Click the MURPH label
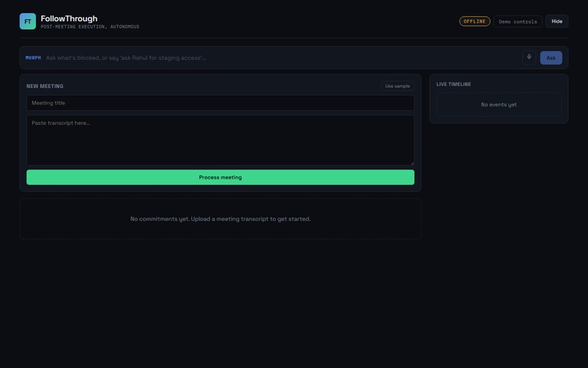 (33, 58)
